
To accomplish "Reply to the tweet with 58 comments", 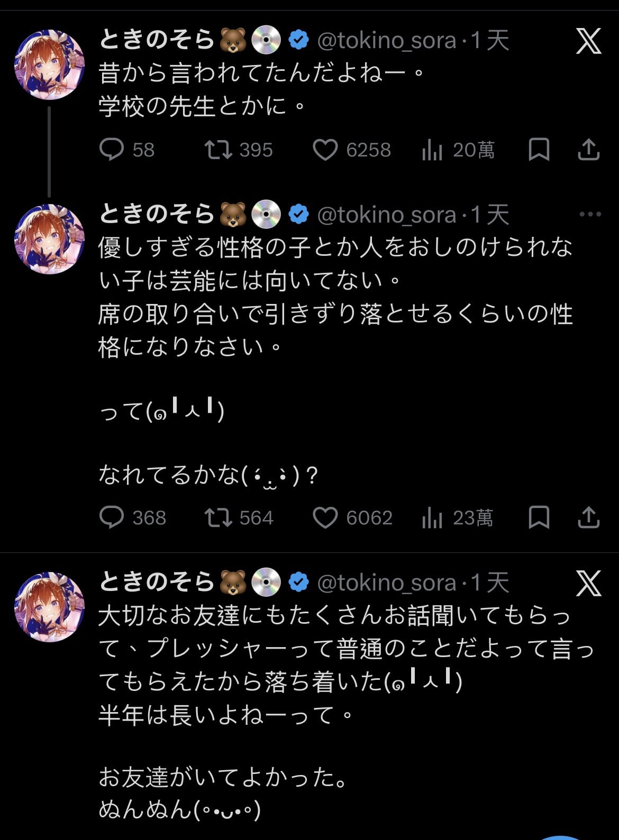I will [x=112, y=150].
